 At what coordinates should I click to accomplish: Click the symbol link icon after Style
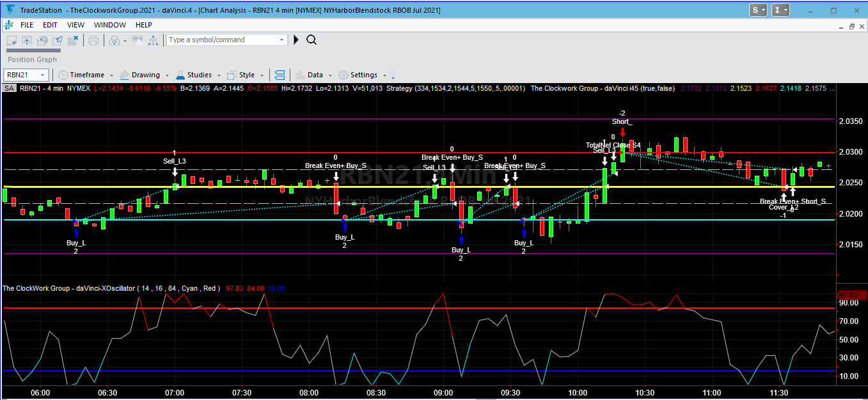pyautogui.click(x=280, y=75)
